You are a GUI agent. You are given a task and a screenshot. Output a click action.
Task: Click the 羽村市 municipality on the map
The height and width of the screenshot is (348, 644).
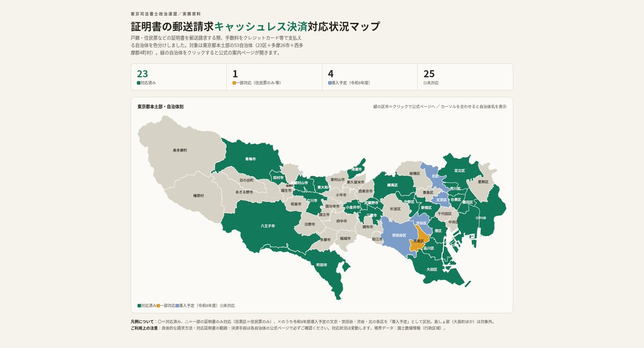[277, 177]
